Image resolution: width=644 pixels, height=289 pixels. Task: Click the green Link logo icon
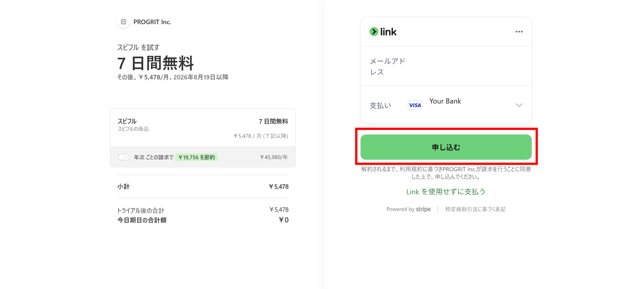374,32
